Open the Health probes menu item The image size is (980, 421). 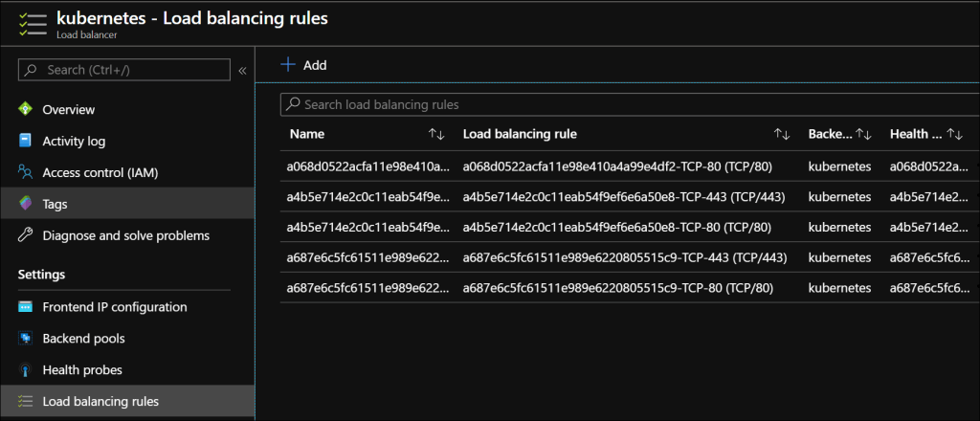tap(82, 370)
